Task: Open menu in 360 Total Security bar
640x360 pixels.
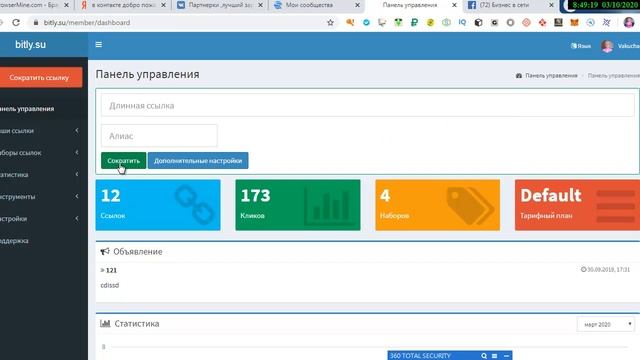Action: tap(495, 356)
